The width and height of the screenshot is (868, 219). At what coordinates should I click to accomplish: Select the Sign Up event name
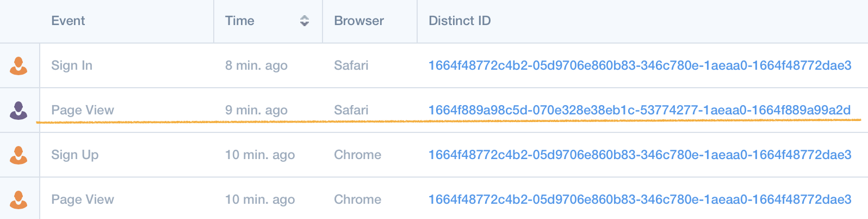[x=75, y=155]
